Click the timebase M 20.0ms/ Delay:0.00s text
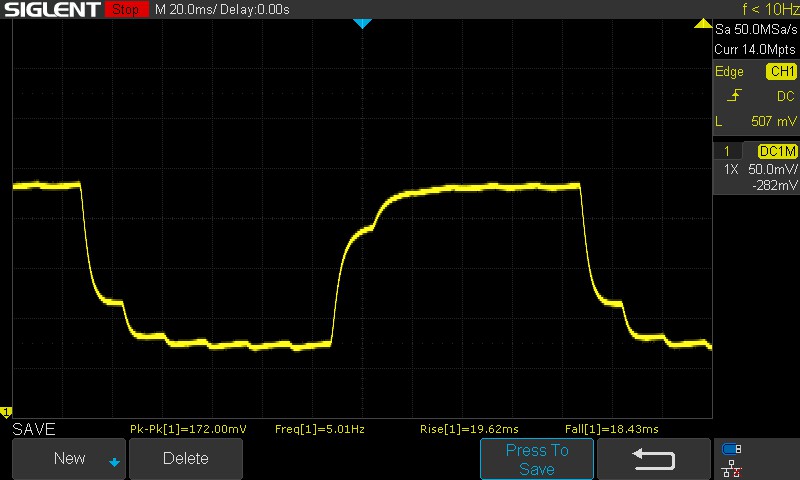Screen dimensions: 800x480 [x=222, y=10]
